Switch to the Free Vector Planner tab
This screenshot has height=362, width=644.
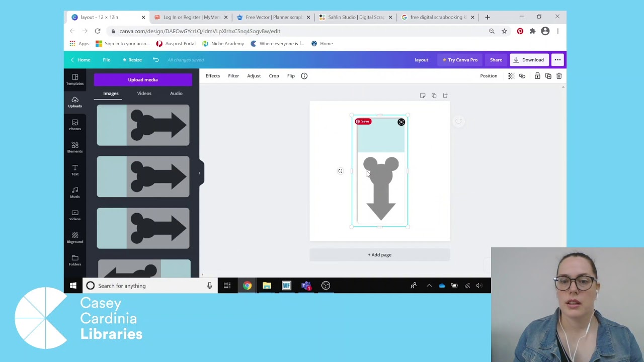tap(274, 17)
